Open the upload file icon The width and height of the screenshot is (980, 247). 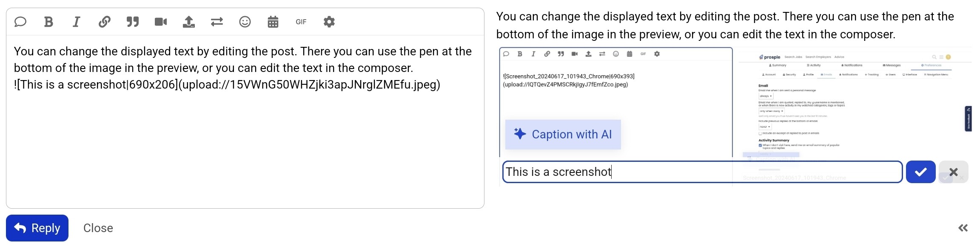pos(189,22)
